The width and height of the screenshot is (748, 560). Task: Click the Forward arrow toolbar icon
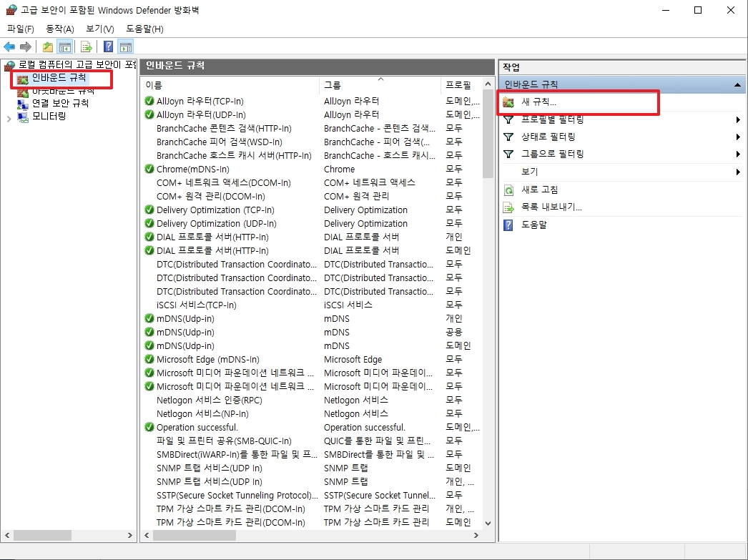[x=26, y=46]
